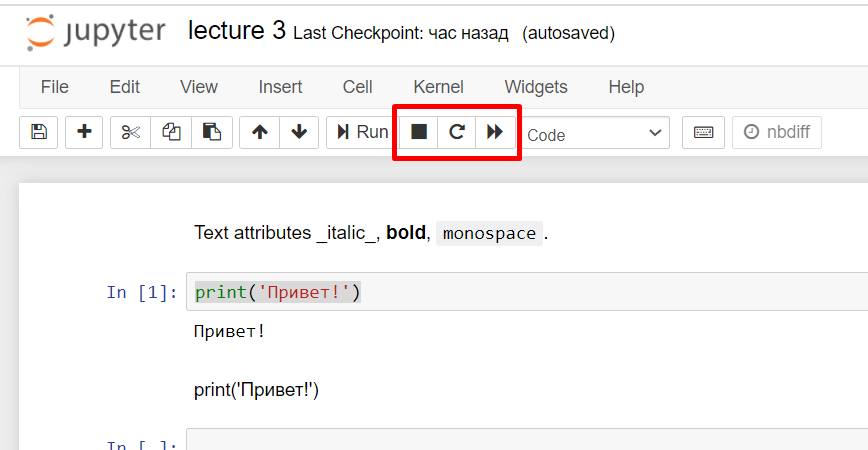Open the Cell menu

(357, 87)
